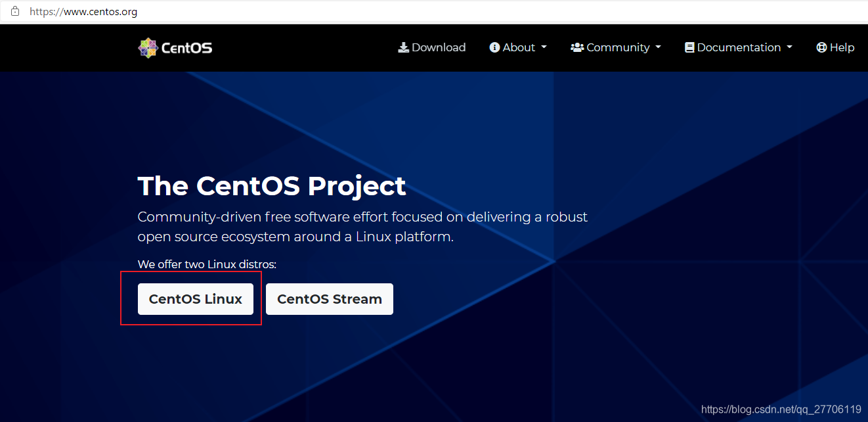
Task: Click the book icon beside Documentation
Action: [689, 47]
